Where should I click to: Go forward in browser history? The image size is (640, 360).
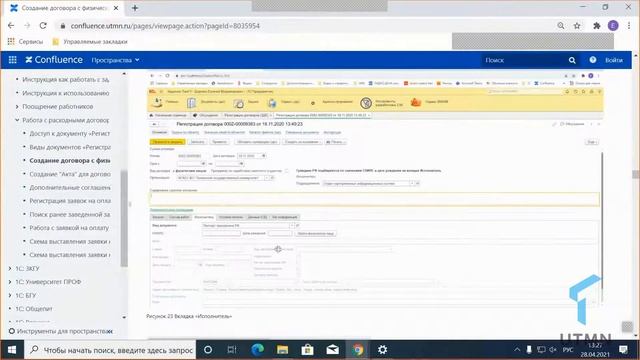pos(27,26)
